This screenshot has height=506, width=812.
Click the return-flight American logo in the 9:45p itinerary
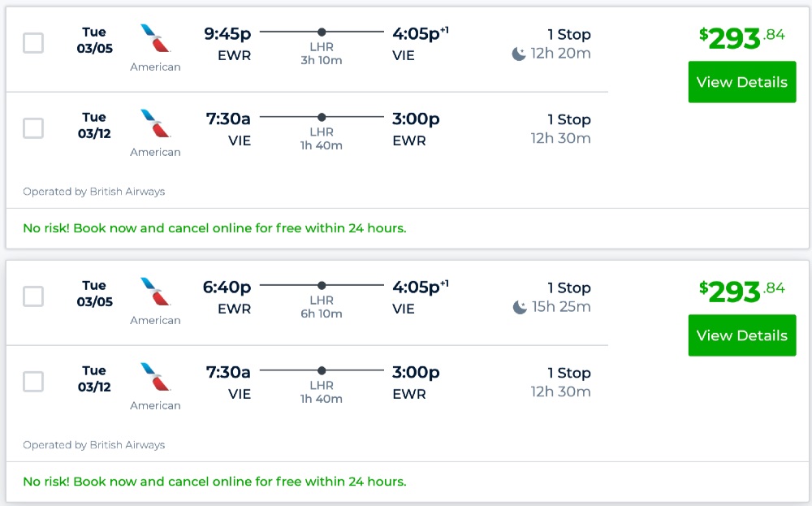pos(155,124)
